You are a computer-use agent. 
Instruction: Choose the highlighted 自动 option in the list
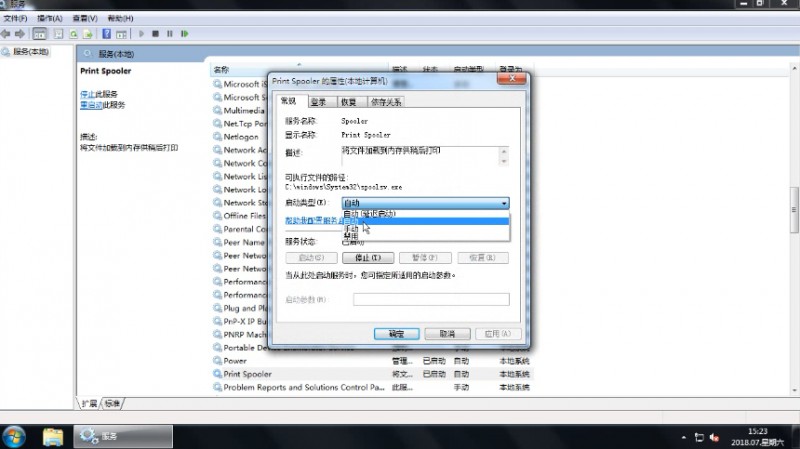pyautogui.click(x=426, y=221)
